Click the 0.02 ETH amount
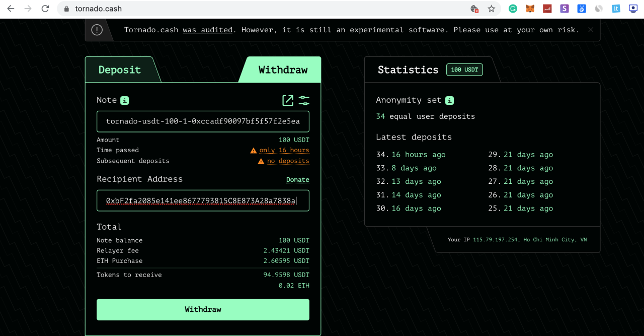This screenshot has height=336, width=644. tap(294, 286)
